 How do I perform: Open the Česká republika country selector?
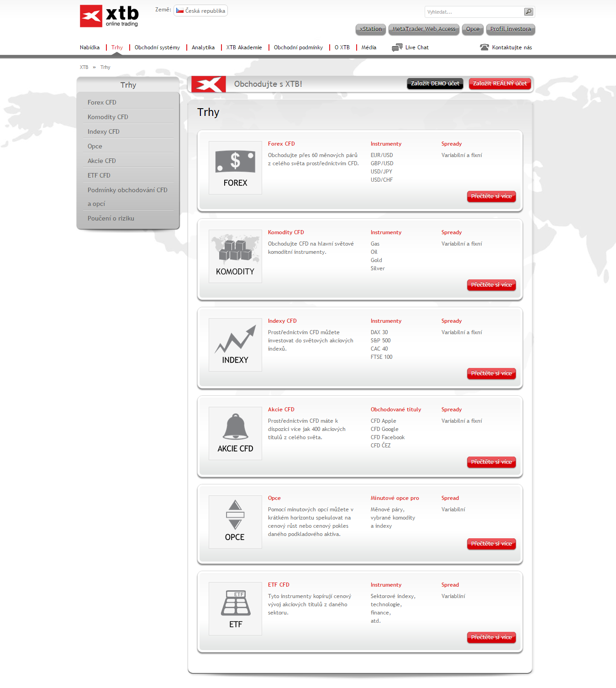[x=200, y=11]
